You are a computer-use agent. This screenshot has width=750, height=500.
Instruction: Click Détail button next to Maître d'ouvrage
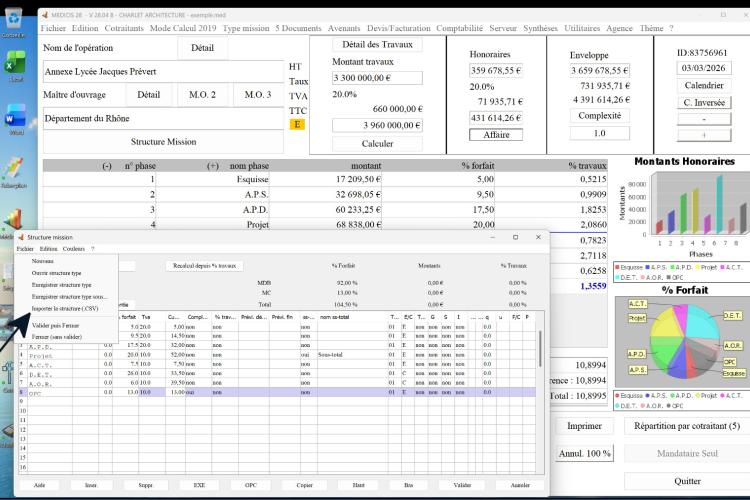click(148, 95)
